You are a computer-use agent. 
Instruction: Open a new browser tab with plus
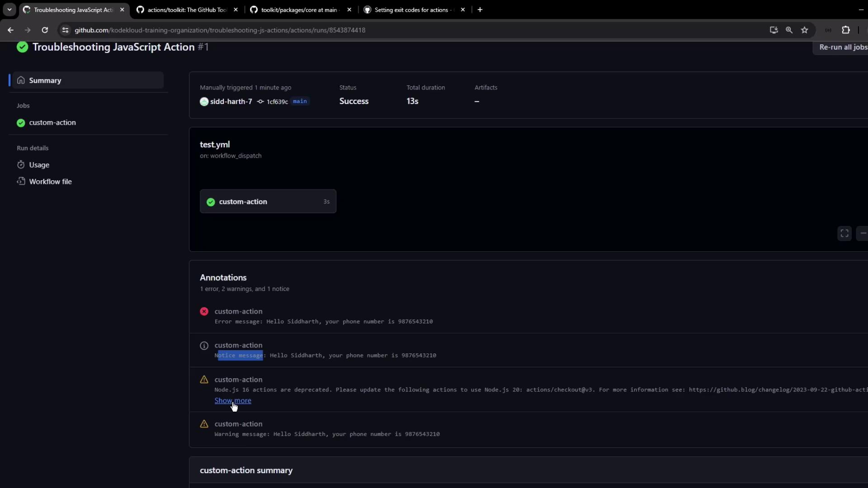click(480, 9)
